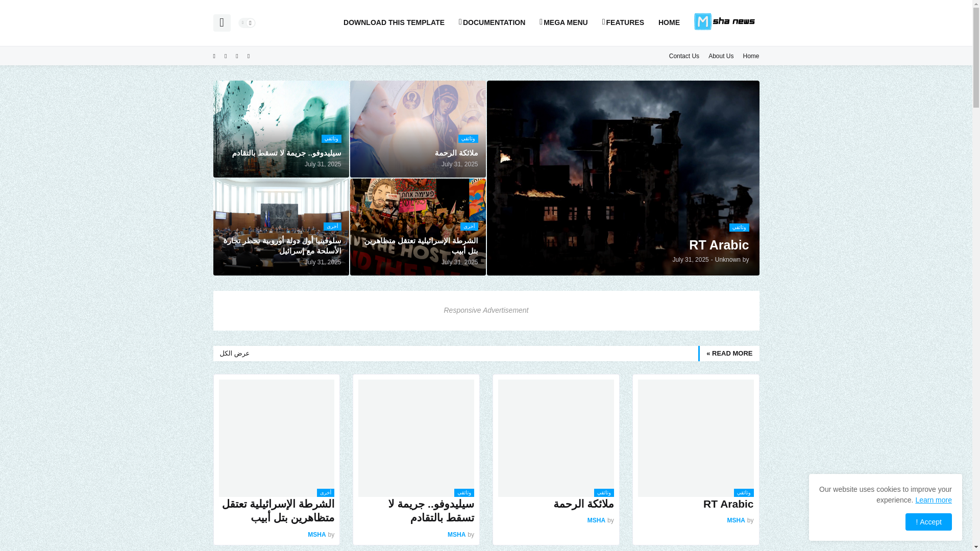Open the About Us link in the top bar
Image resolution: width=980 pixels, height=551 pixels.
point(721,56)
